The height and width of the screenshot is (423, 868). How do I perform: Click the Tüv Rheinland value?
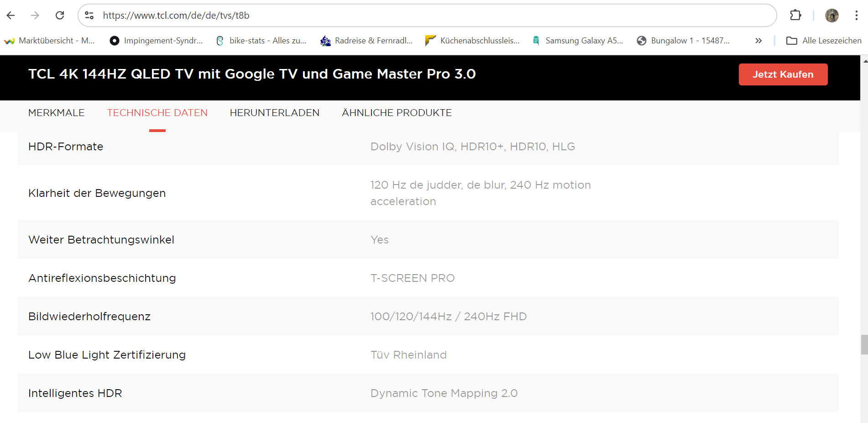[x=408, y=355]
